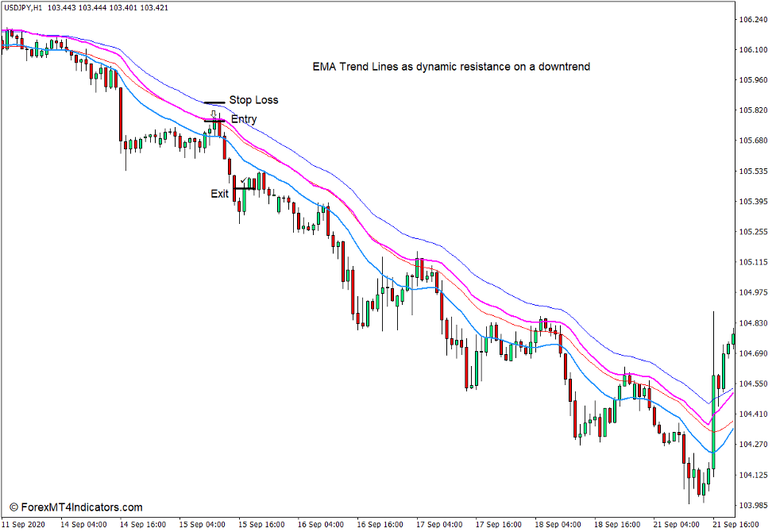Select the Exit label near the candles

(218, 194)
